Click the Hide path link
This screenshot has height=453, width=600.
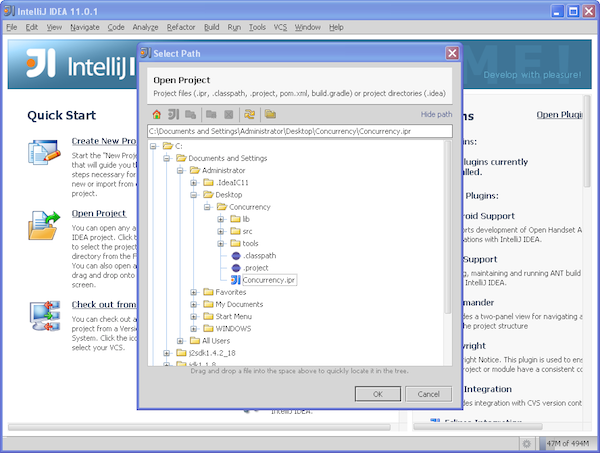point(436,114)
